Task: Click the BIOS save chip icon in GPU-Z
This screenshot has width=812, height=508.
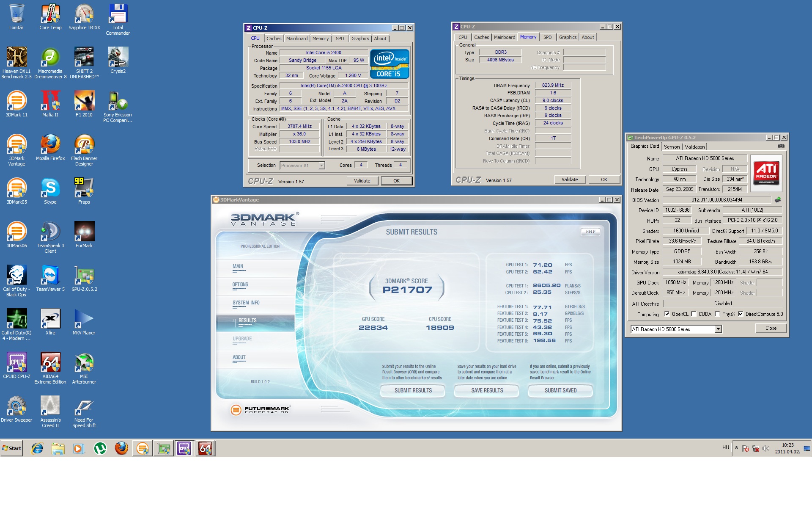Action: pos(777,200)
